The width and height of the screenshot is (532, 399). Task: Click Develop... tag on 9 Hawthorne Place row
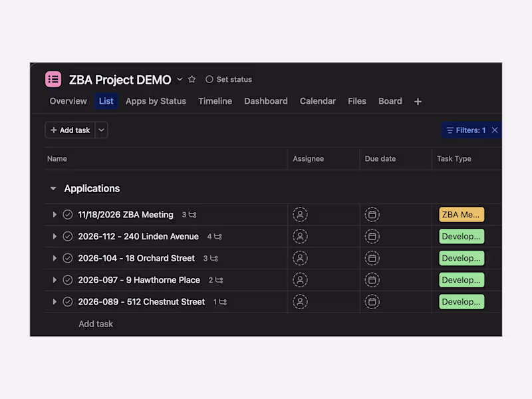(x=462, y=280)
